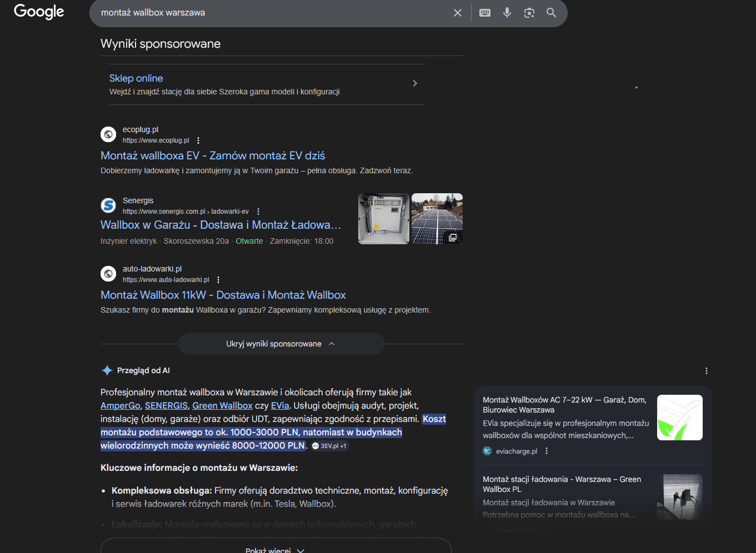
Task: Expand AI overview with 'Pokaż więcej'
Action: [276, 548]
